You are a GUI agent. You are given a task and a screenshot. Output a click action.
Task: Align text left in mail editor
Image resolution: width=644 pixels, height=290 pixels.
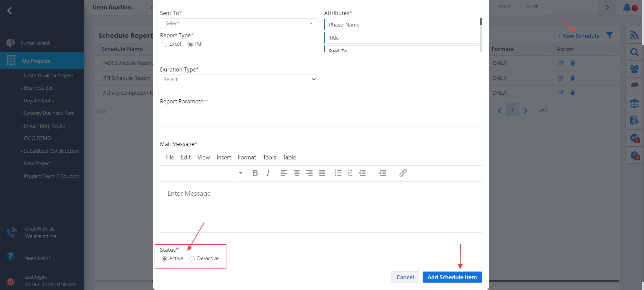[x=284, y=173]
